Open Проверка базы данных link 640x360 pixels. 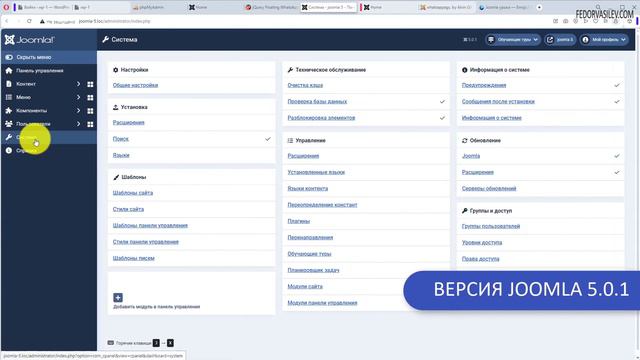317,101
